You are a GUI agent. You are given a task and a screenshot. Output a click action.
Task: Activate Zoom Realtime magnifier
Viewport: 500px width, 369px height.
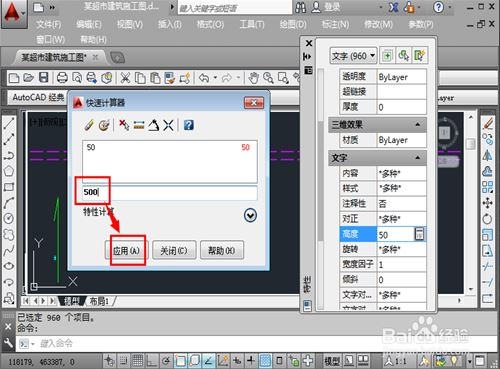(x=268, y=78)
